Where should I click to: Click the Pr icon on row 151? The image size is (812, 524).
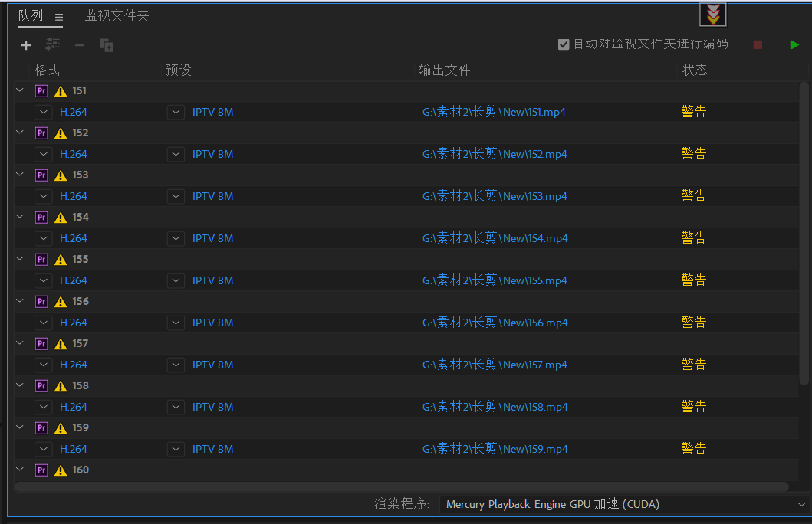tap(41, 90)
